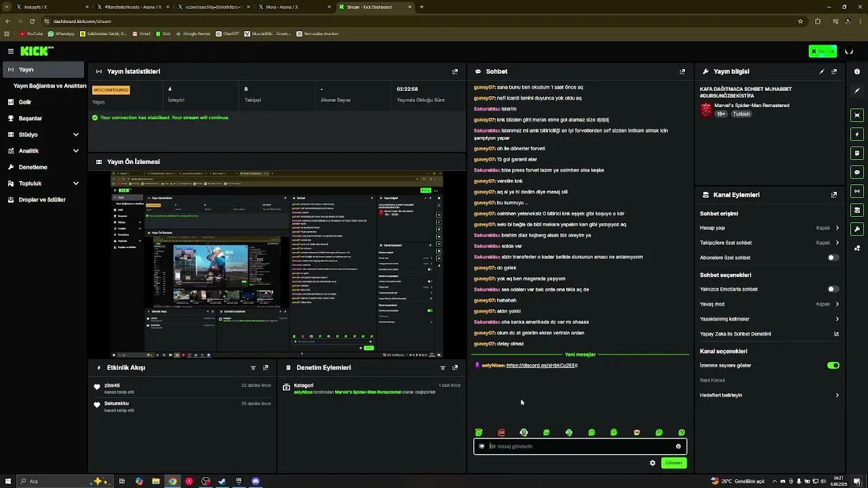Pop out the Yayın İstatistikleri panel

coord(455,71)
